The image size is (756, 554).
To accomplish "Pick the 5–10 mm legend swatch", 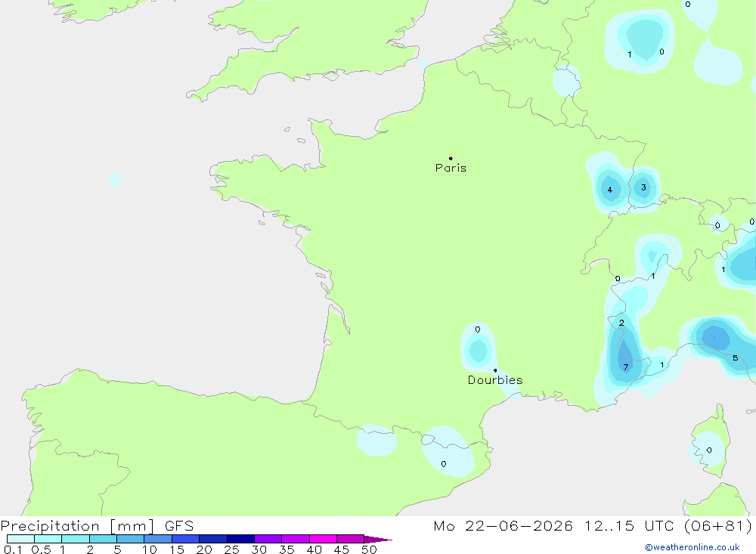I will coord(130,539).
